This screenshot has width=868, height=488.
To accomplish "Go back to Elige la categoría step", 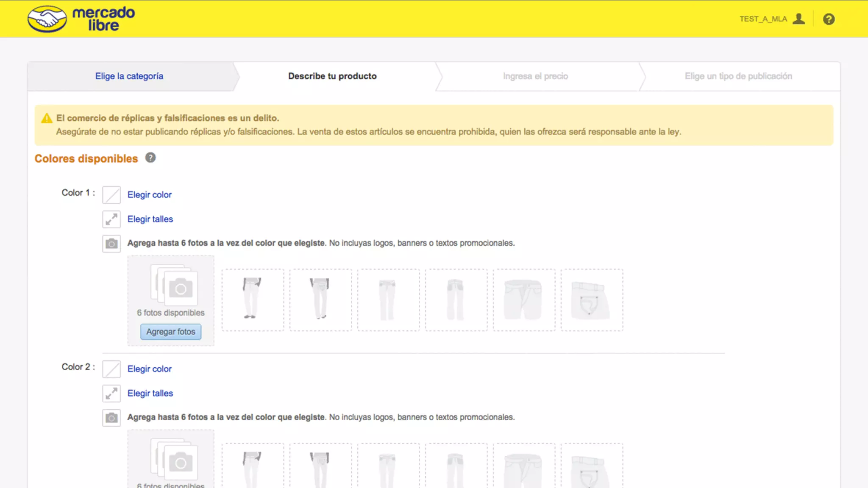I will [x=129, y=76].
